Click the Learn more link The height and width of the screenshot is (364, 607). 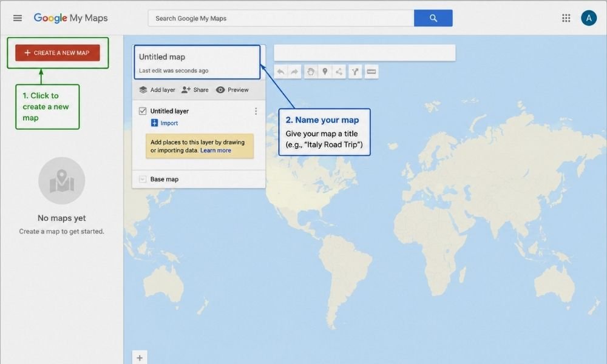[x=215, y=150]
